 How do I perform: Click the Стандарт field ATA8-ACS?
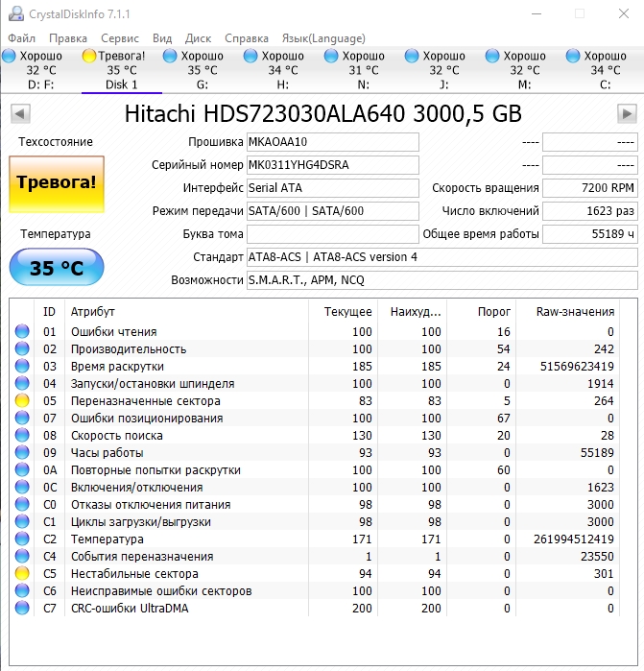(442, 257)
